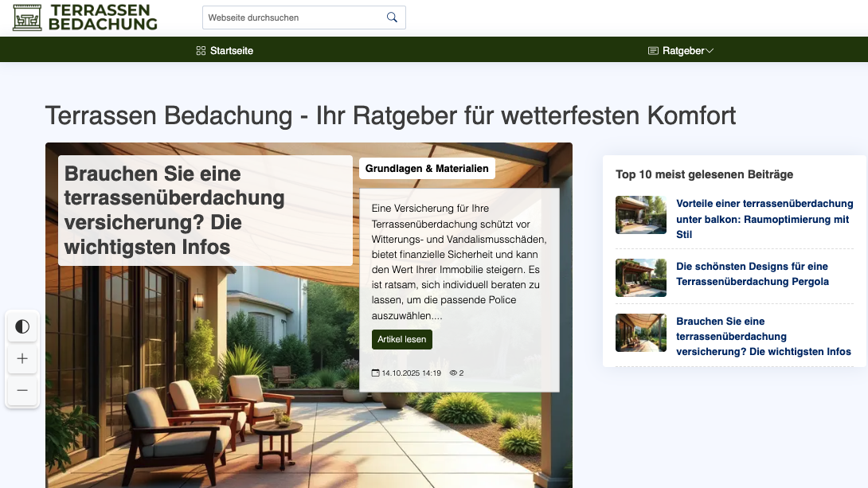The image size is (868, 488).
Task: Expand the Ratgeber dropdown chevron
Action: click(x=710, y=51)
